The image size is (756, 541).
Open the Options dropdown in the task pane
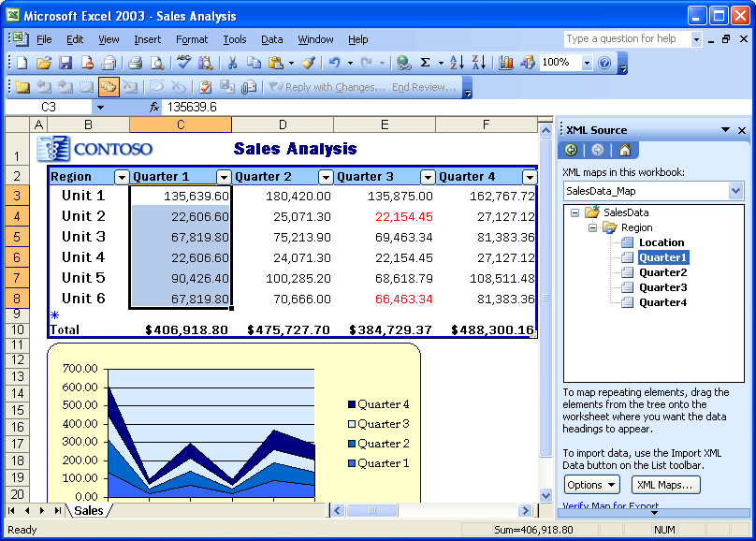coord(590,485)
